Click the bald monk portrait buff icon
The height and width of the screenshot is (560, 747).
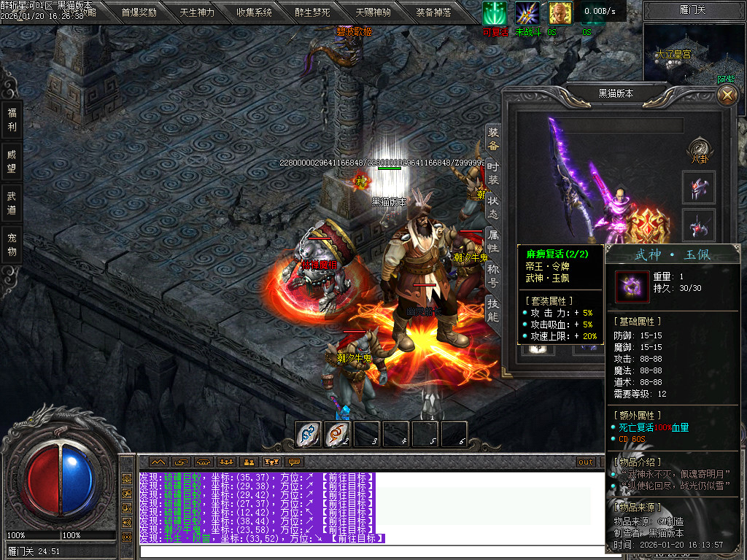560,13
